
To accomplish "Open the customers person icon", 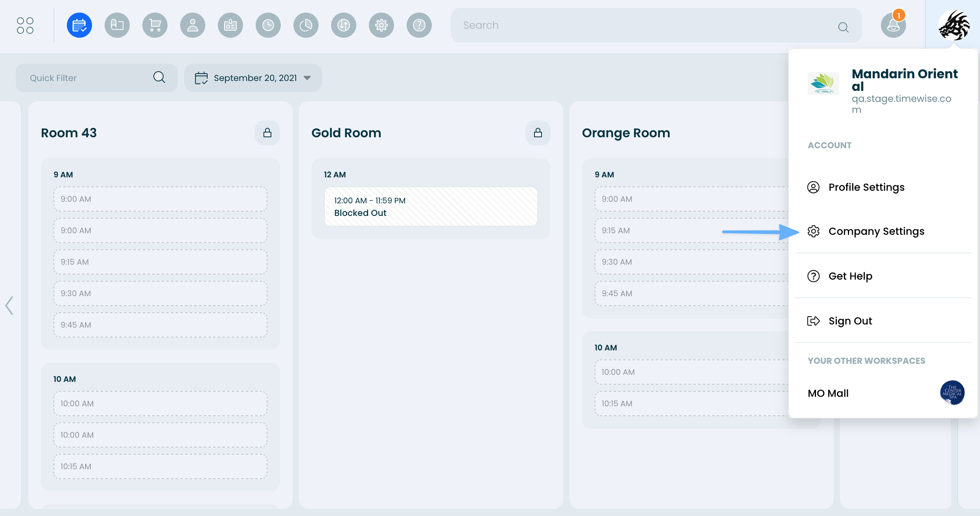I will coord(193,26).
